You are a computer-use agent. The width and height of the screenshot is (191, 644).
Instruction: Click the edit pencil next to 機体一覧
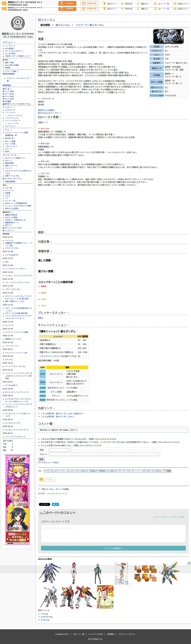tap(11, 89)
